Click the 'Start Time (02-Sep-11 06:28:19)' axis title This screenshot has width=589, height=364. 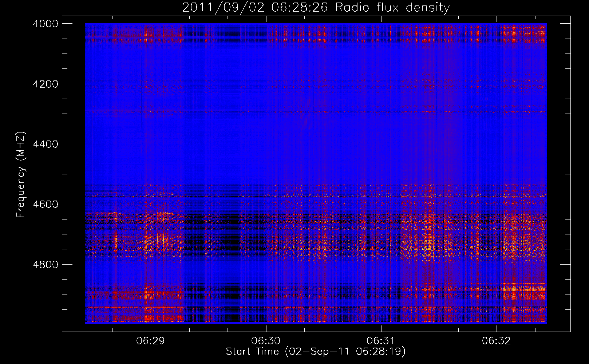click(x=316, y=352)
